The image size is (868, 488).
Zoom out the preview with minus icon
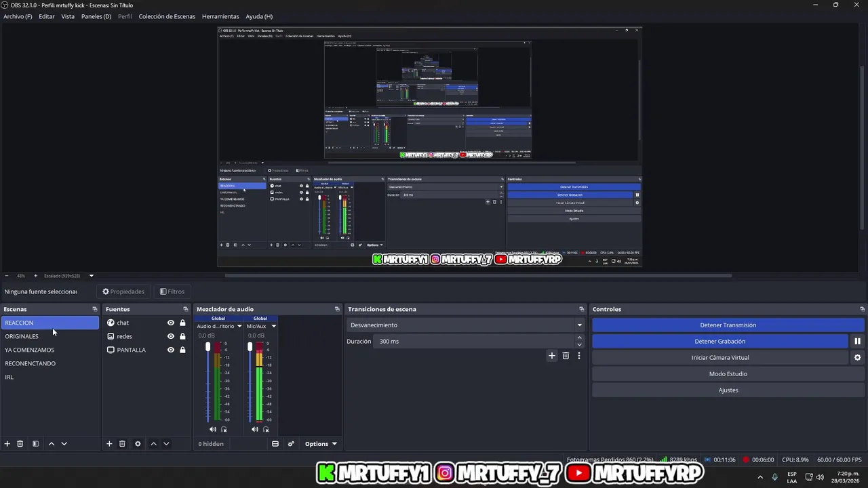point(7,276)
